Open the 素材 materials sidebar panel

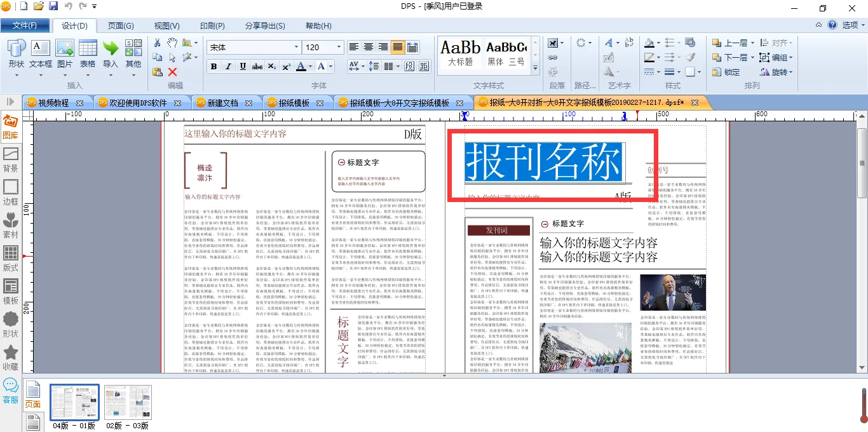(10, 226)
